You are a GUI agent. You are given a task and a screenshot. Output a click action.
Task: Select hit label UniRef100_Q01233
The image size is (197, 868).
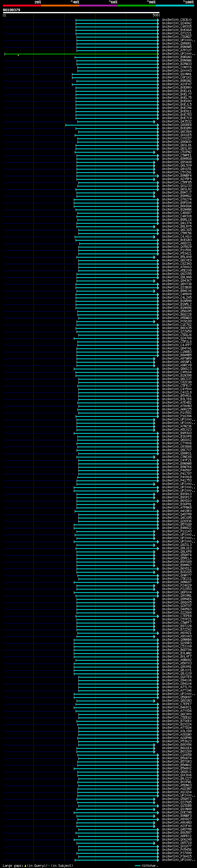point(177,186)
